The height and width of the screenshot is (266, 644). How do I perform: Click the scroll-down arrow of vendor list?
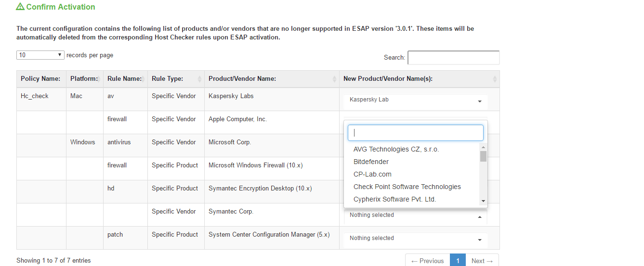tap(483, 201)
